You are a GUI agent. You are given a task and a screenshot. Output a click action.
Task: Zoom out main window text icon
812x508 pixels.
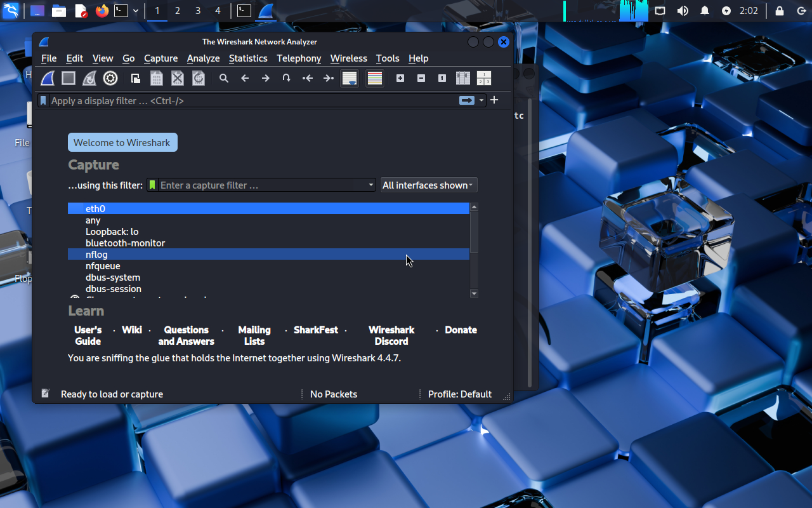(x=421, y=78)
